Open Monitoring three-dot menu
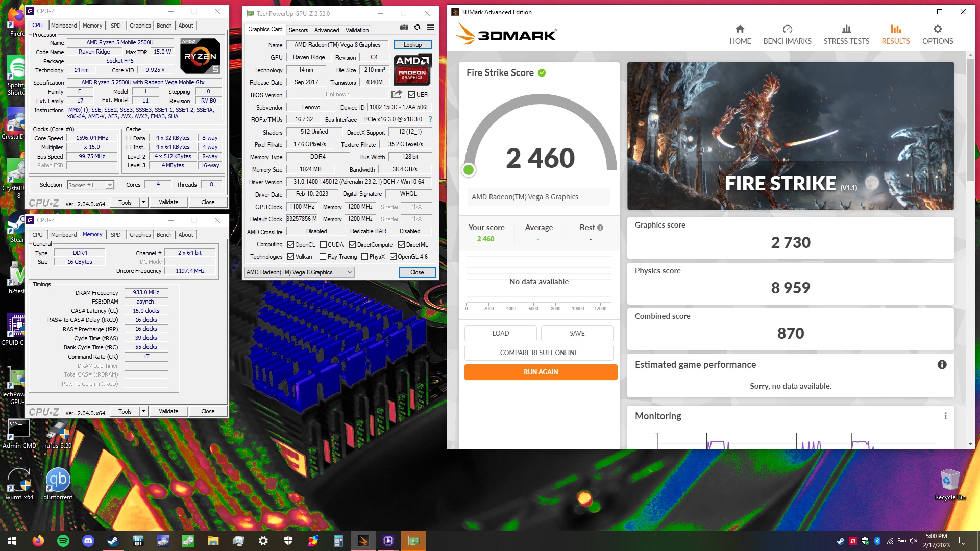 click(x=945, y=416)
